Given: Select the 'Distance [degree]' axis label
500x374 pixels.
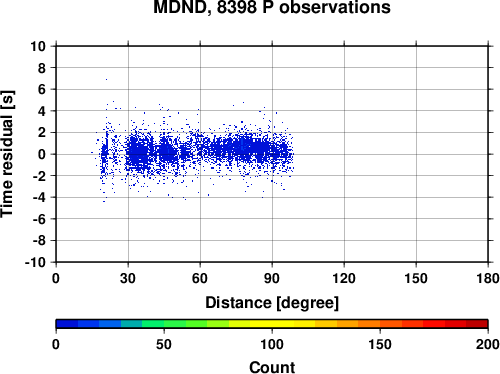Looking at the screenshot, I should pyautogui.click(x=272, y=303).
